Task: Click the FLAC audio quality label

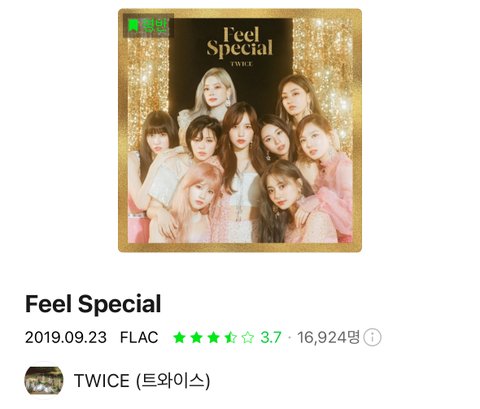Action: [x=139, y=337]
